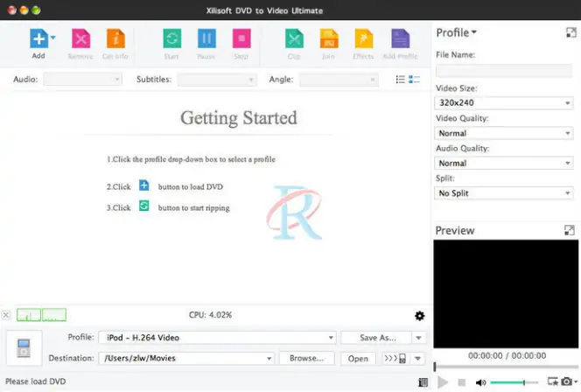This screenshot has height=392, width=581.
Task: Click the iPod device profile thumbnail
Action: [x=24, y=348]
